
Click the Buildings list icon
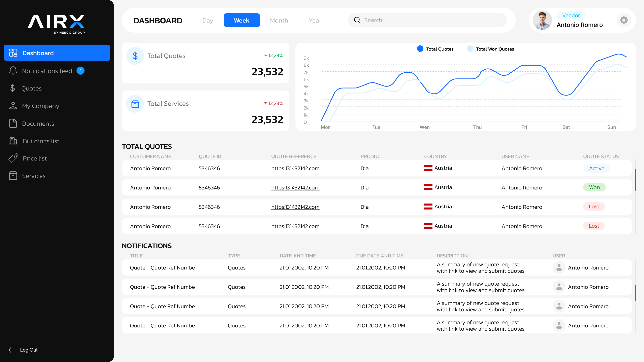click(13, 141)
